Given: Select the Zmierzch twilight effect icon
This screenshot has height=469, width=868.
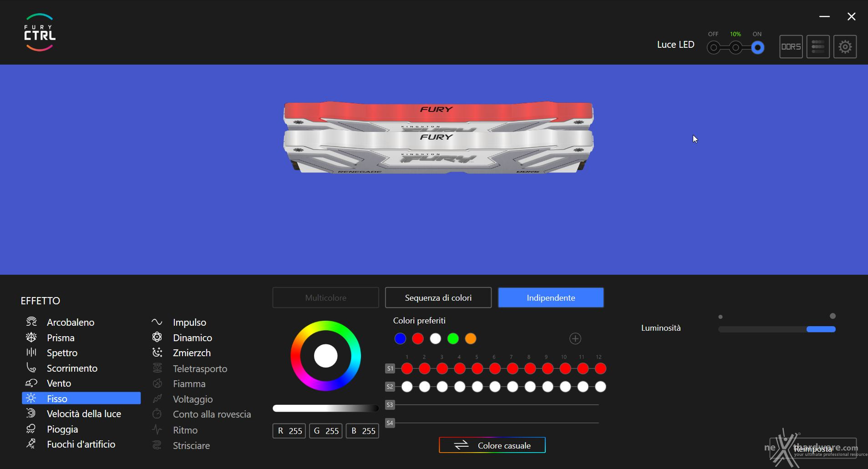Looking at the screenshot, I should [157, 353].
